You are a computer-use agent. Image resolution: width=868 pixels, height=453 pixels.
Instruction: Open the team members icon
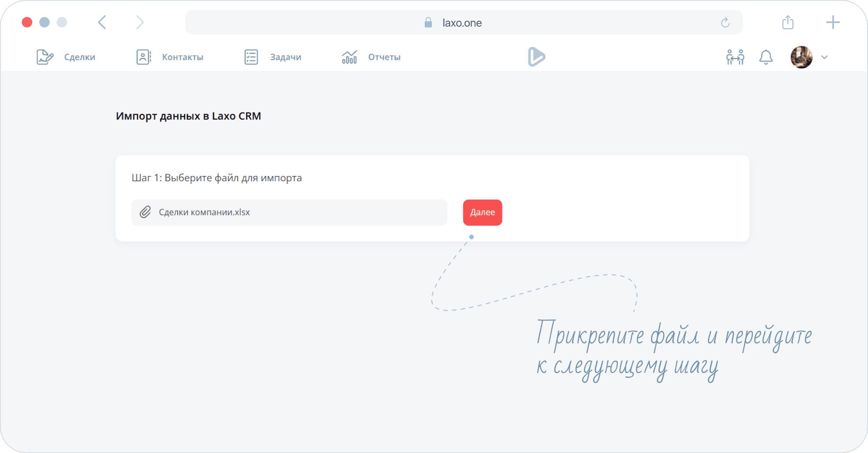(x=735, y=57)
